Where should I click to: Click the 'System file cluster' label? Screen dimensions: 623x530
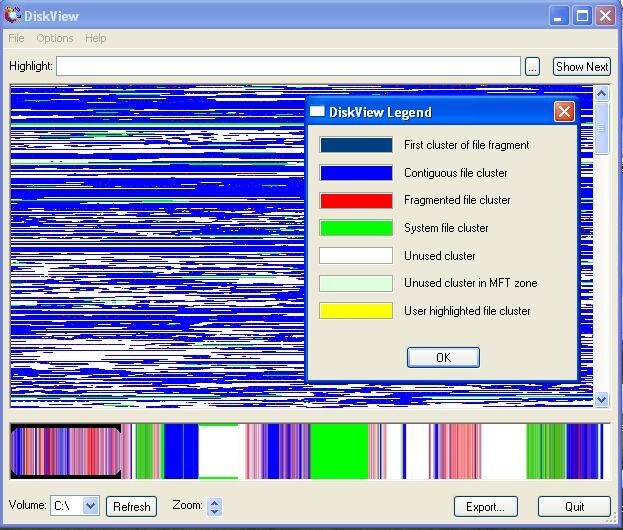coord(446,228)
